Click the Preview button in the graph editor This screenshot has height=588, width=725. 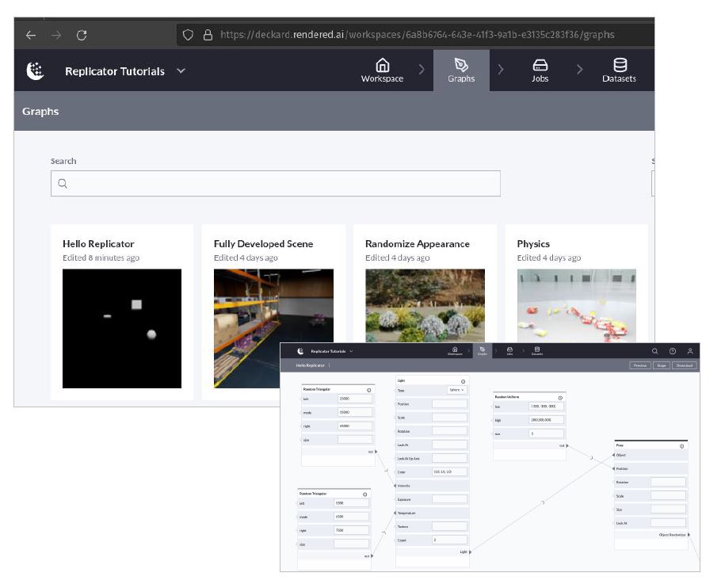(x=640, y=365)
